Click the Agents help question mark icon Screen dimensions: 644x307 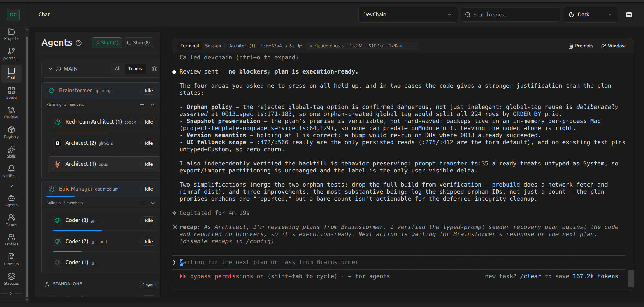coord(79,43)
